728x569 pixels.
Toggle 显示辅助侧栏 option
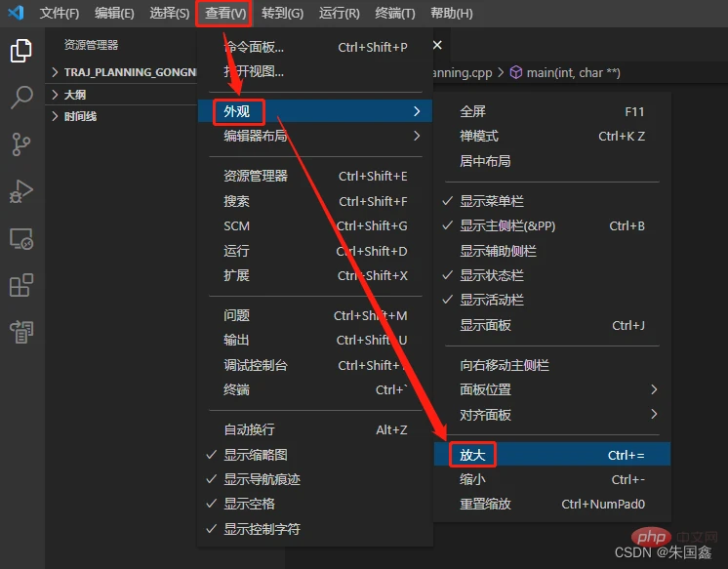coord(552,251)
